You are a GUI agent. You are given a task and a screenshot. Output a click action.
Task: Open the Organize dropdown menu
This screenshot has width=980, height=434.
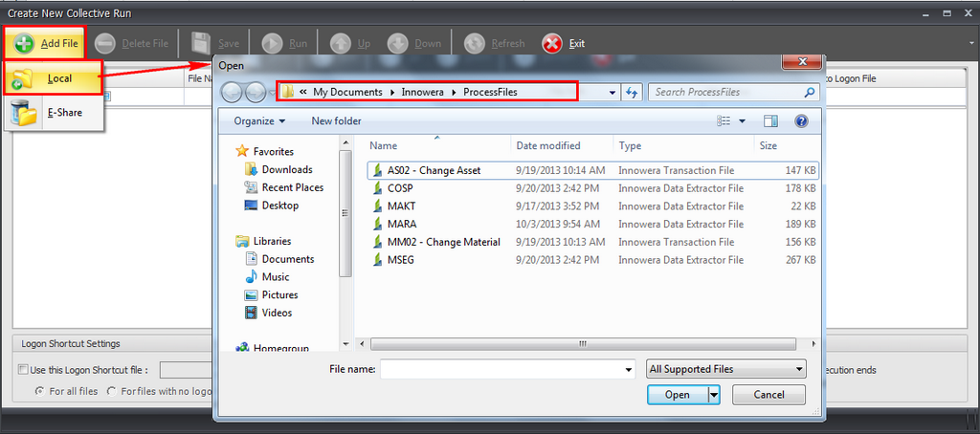pos(259,121)
